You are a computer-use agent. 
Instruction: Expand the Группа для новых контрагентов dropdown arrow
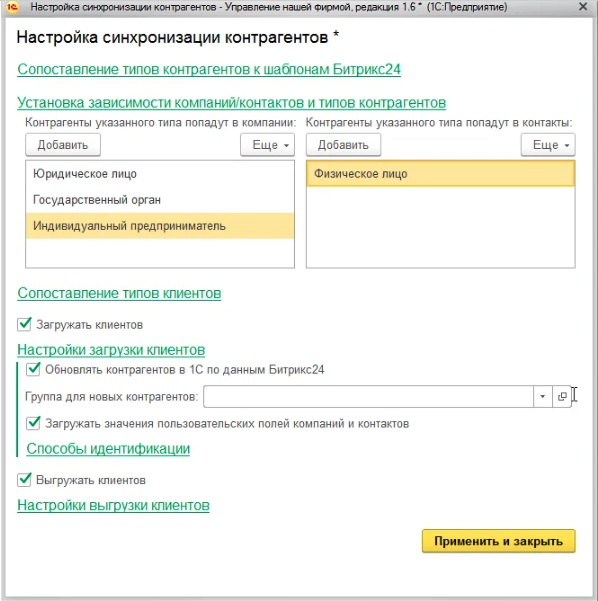(x=542, y=396)
